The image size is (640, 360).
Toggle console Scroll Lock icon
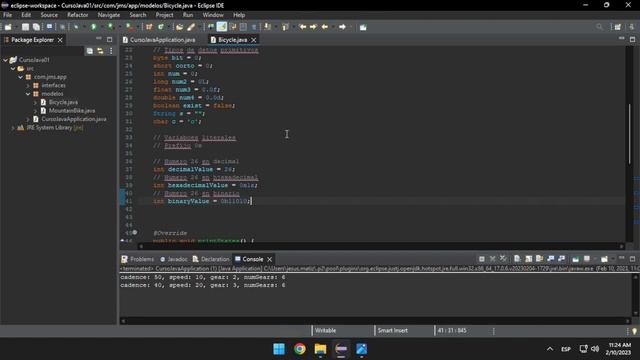pyautogui.click(x=529, y=259)
